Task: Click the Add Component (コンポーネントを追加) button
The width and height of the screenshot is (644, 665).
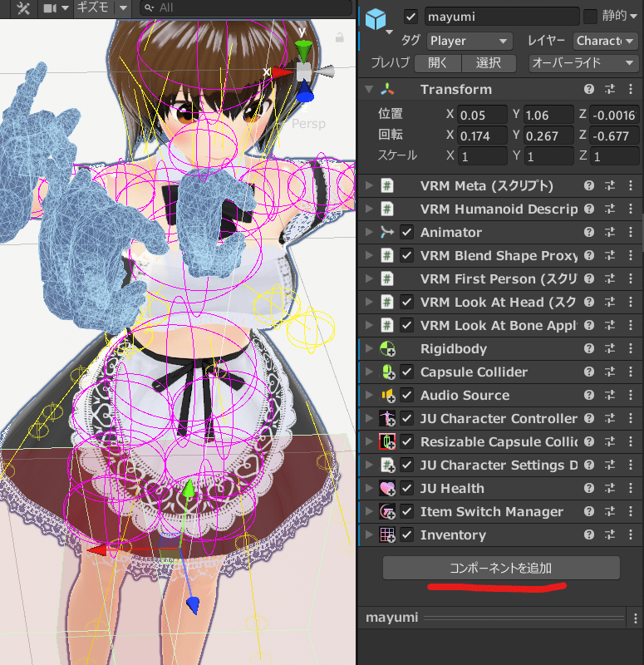Action: (501, 568)
